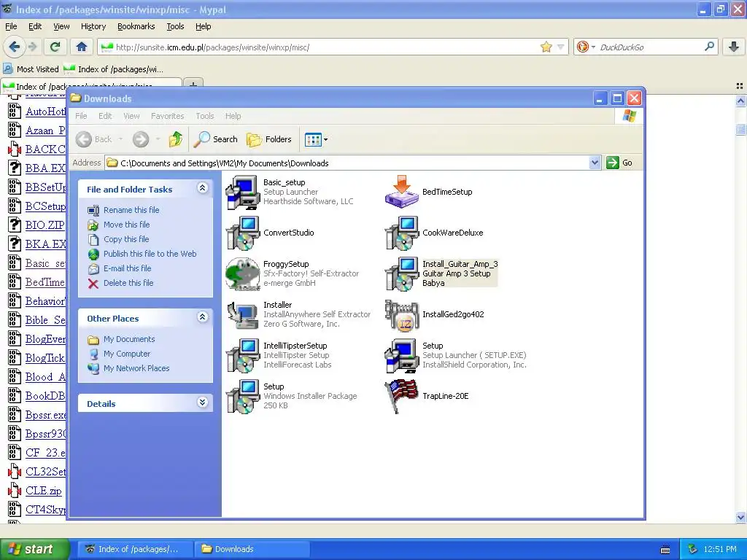The height and width of the screenshot is (560, 747).
Task: Select the InstallGed2go402 file icon
Action: tap(402, 315)
